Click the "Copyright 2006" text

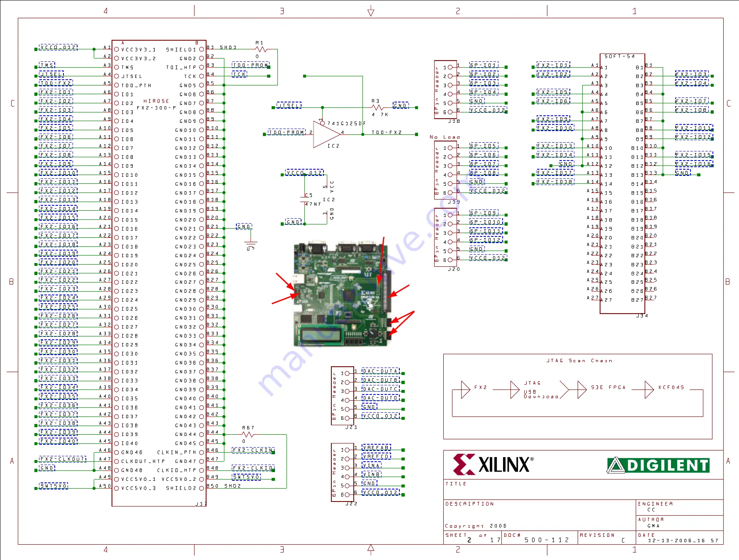(x=476, y=526)
